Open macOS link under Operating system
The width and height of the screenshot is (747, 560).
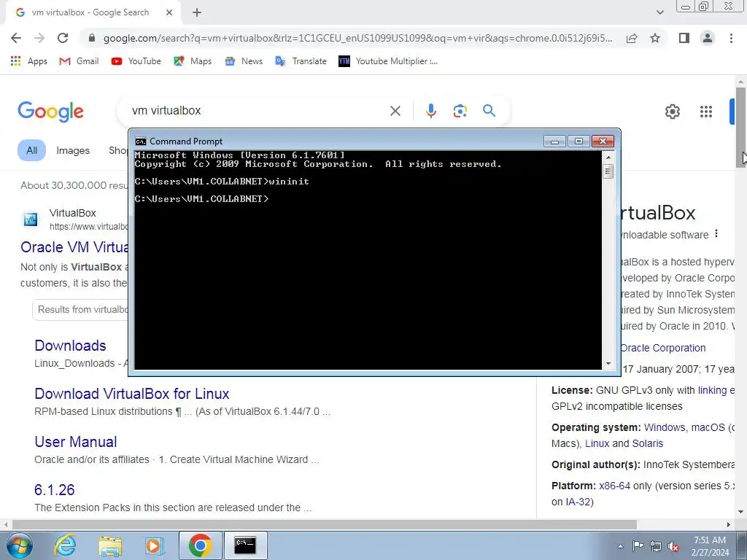pos(708,427)
